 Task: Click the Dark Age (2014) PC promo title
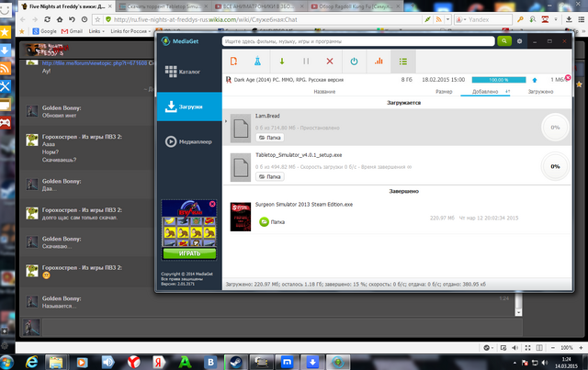pos(288,80)
